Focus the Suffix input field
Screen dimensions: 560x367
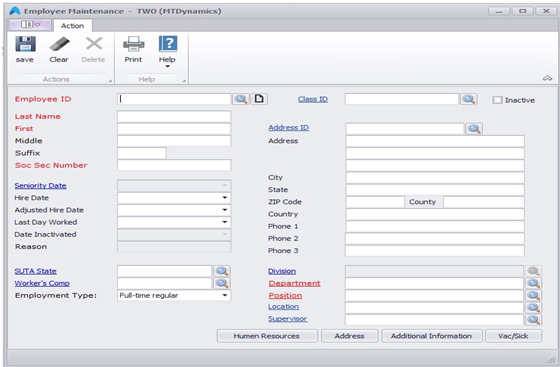tap(142, 153)
